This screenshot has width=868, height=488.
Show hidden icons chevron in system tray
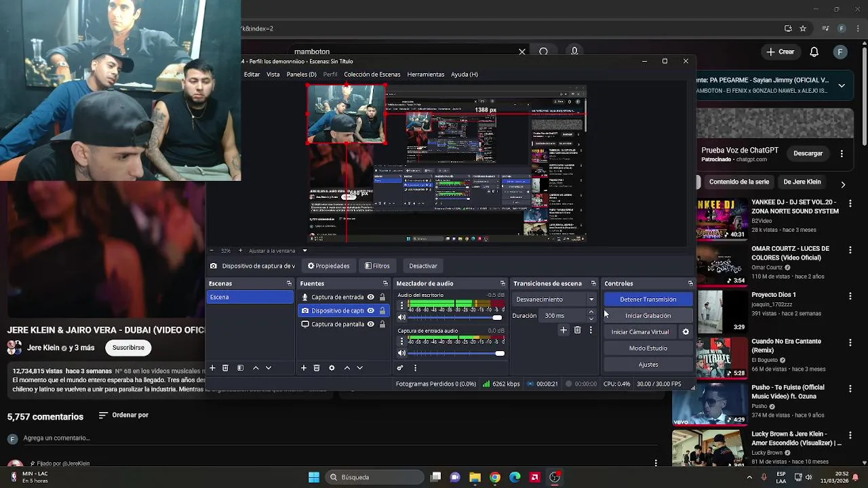tap(749, 477)
